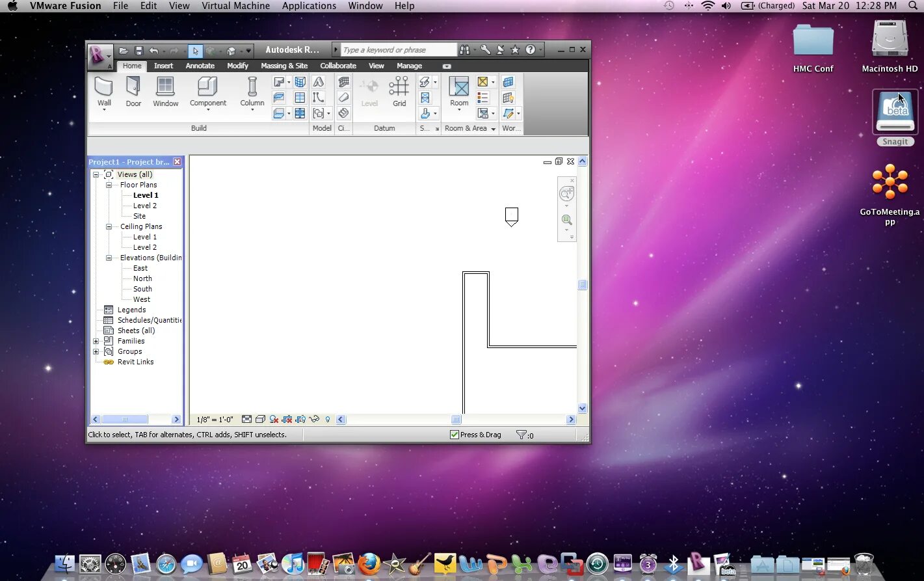This screenshot has width=924, height=581.
Task: Click the Stairs tool icon
Action: pos(344,113)
